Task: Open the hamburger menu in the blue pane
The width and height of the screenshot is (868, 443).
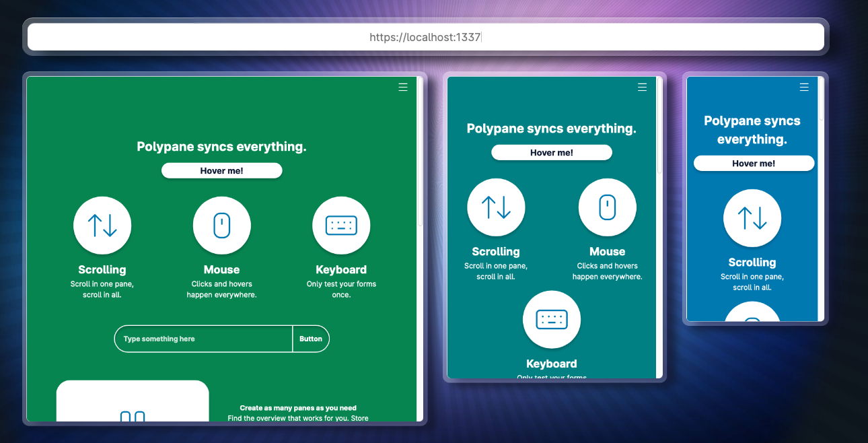Action: click(x=803, y=87)
